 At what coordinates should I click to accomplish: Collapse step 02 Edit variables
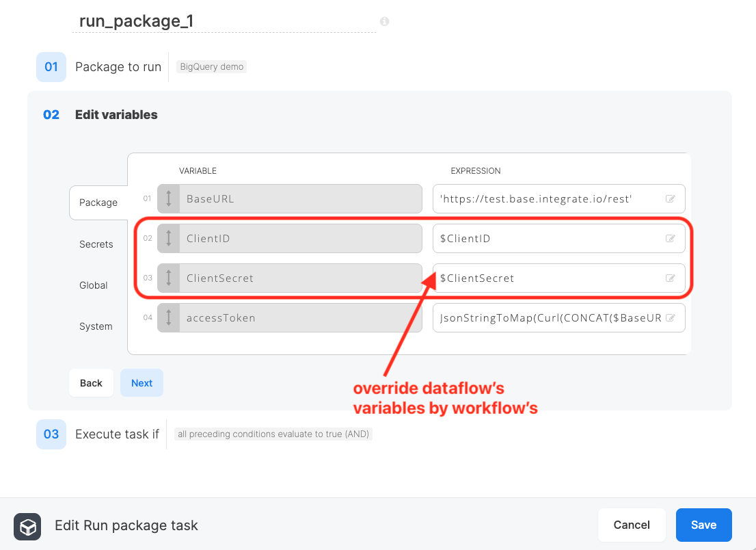116,115
